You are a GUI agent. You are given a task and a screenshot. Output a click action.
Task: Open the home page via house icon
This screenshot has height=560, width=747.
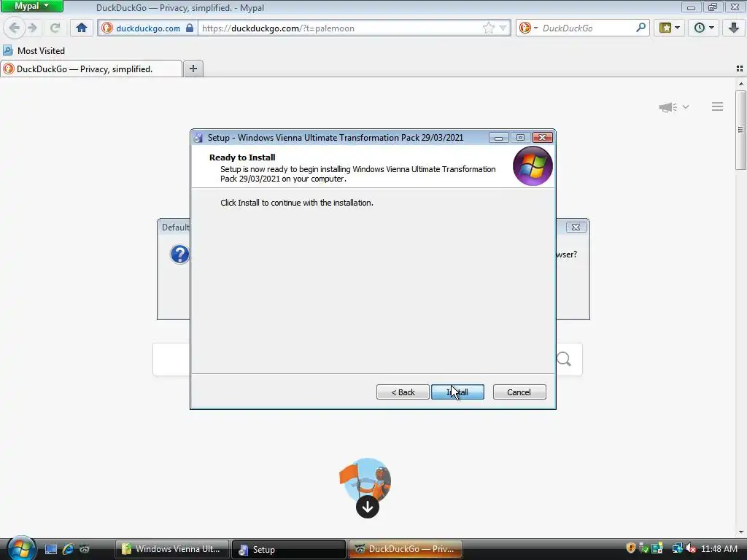coord(82,28)
